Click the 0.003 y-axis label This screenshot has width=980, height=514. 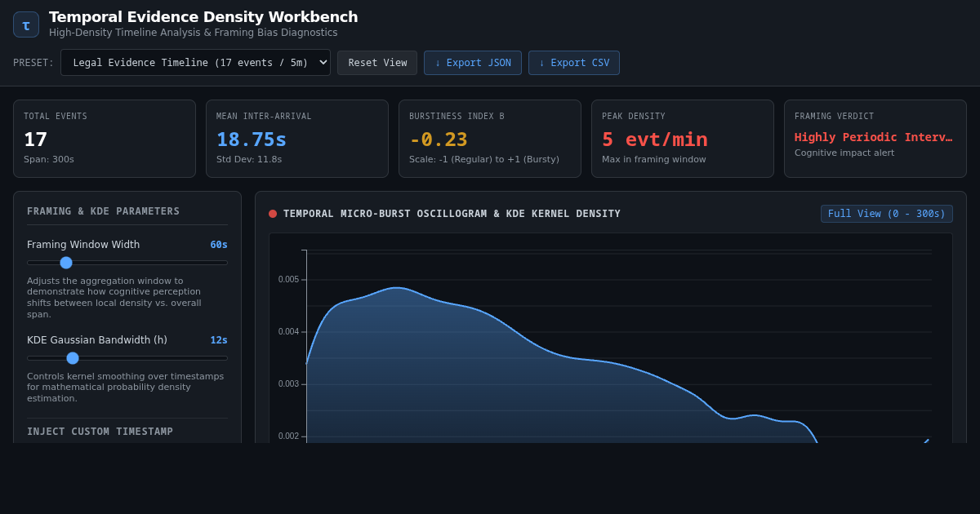tap(288, 384)
